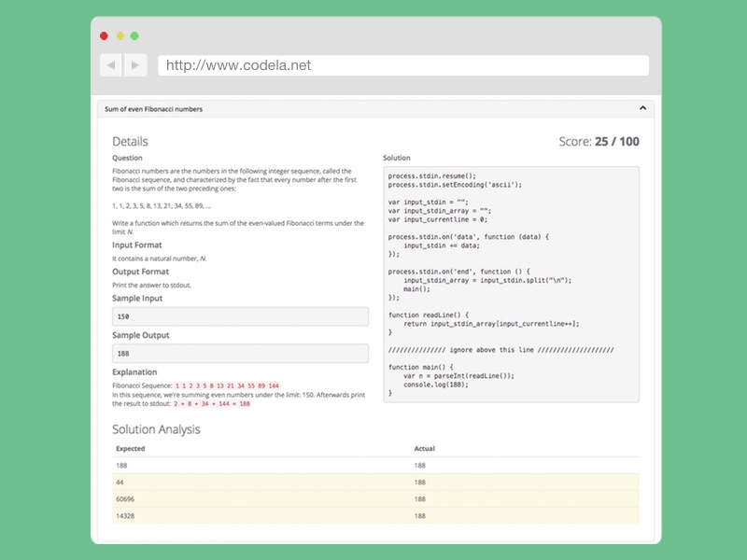Click the Output Format heading
This screenshot has width=747, height=560.
[x=141, y=272]
